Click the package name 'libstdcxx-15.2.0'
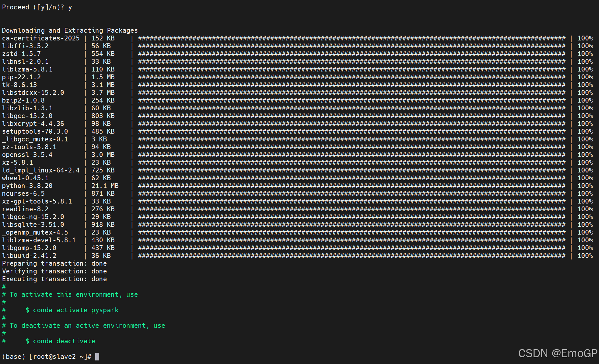Viewport: 599px width, 364px height. tap(33, 93)
